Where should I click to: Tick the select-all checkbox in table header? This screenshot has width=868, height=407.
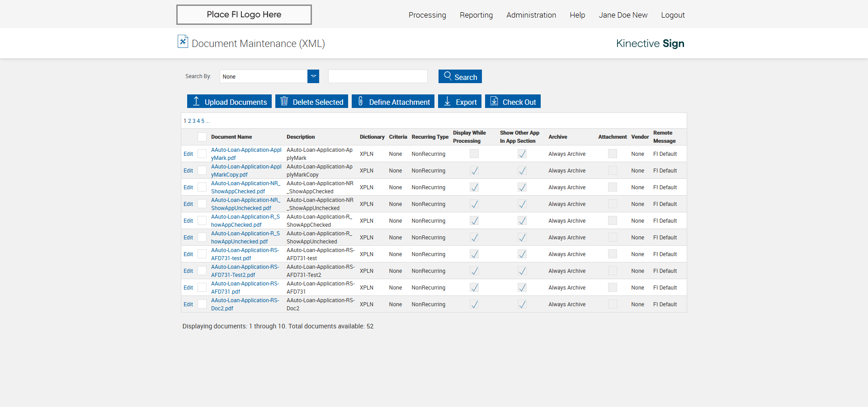[x=202, y=137]
